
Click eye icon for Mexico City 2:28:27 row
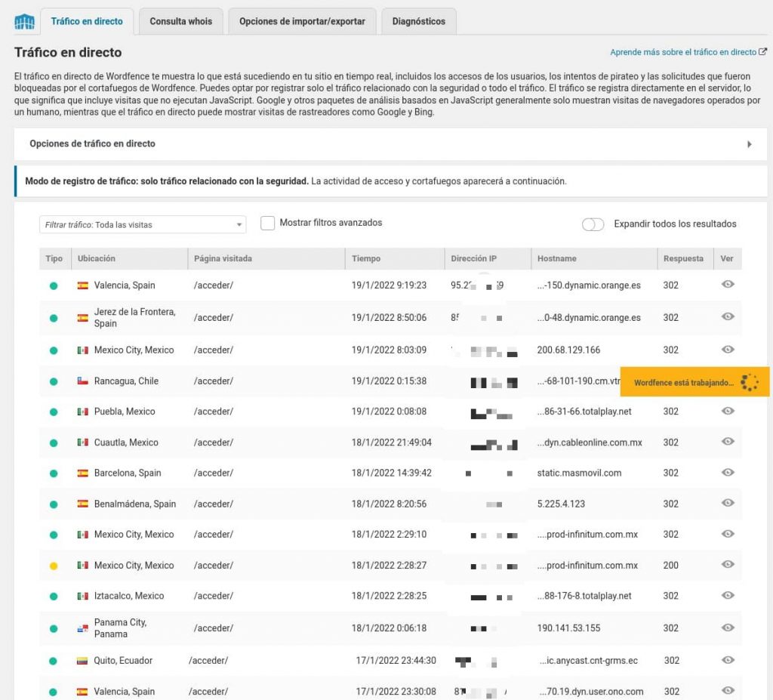pyautogui.click(x=728, y=564)
